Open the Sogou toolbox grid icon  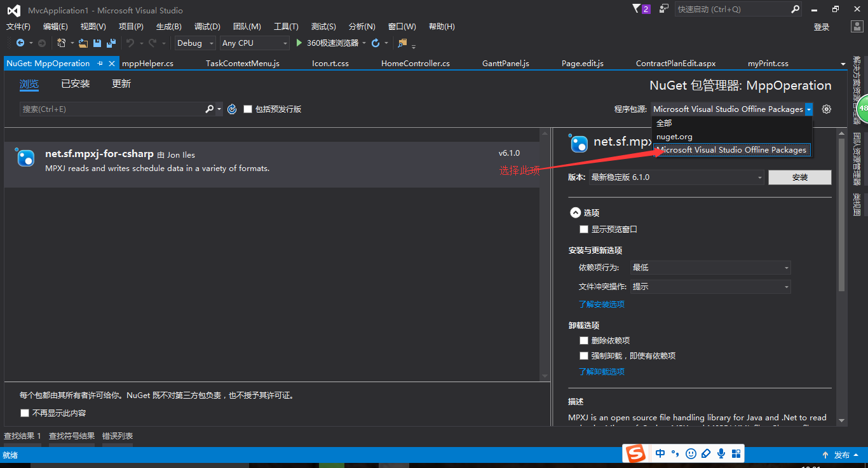736,453
